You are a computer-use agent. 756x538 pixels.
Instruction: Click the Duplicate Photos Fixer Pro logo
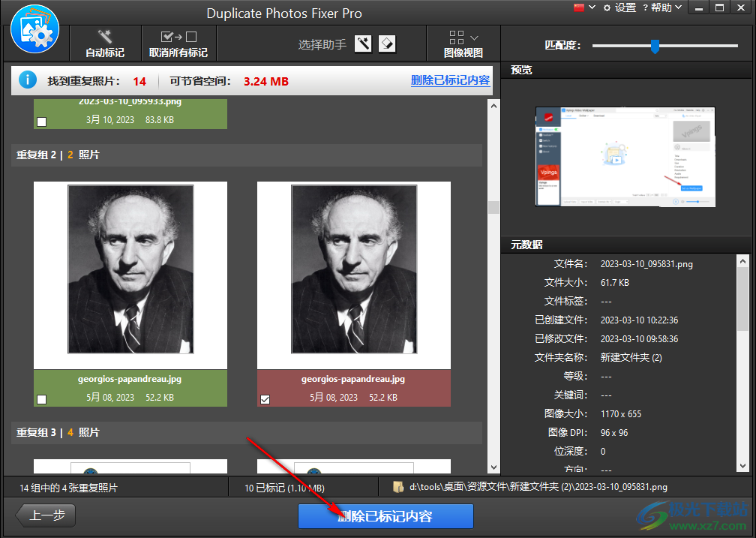click(x=34, y=29)
